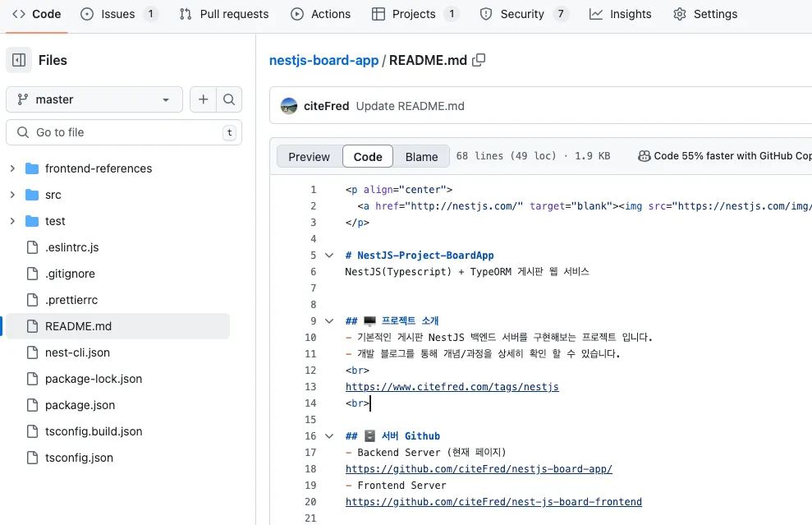This screenshot has width=812, height=525.
Task: Click the Code tab angle-brackets icon
Action: coord(19,14)
